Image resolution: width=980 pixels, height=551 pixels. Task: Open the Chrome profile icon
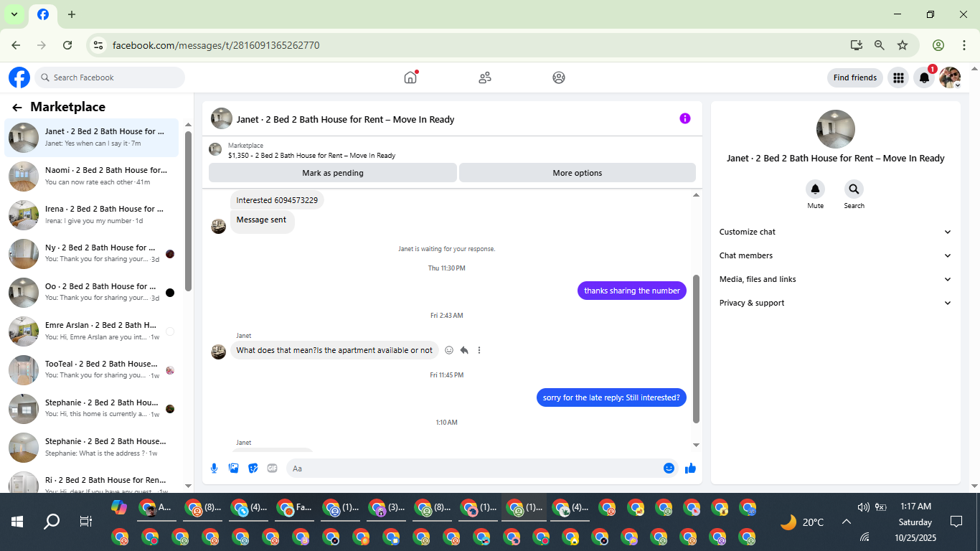[x=938, y=45]
